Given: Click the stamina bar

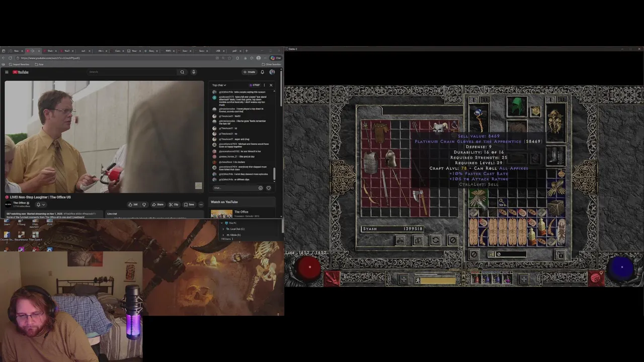Looking at the screenshot, I should tap(438, 280).
